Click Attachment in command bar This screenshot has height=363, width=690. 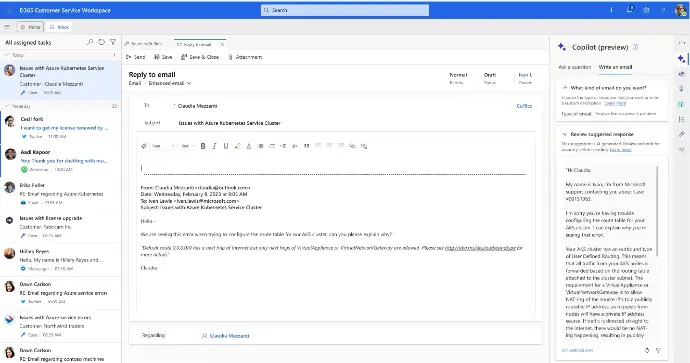(x=245, y=57)
